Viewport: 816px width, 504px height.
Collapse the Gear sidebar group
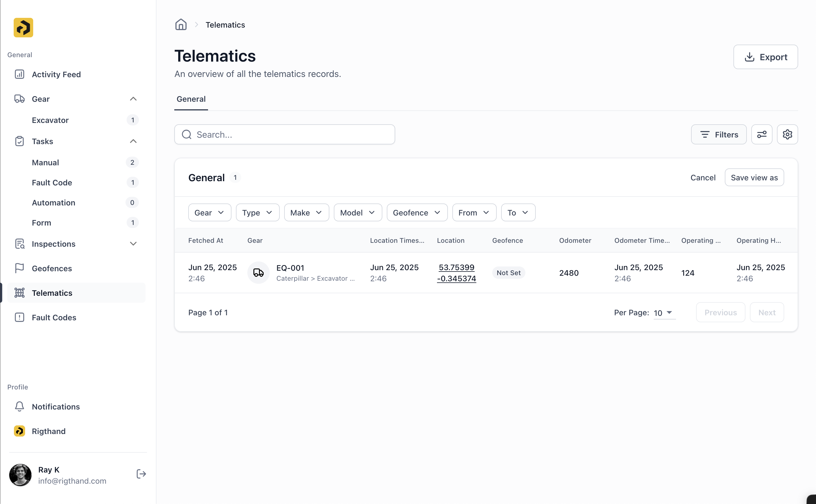coord(133,99)
